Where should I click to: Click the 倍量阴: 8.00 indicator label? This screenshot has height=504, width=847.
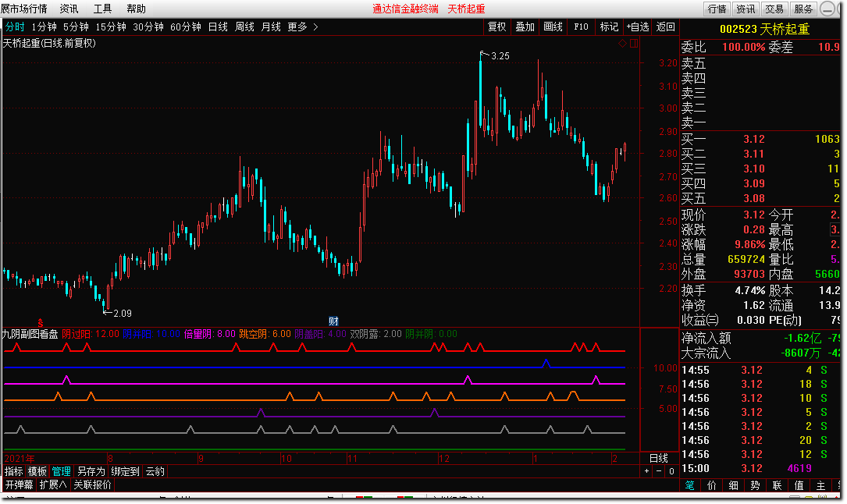coord(209,334)
